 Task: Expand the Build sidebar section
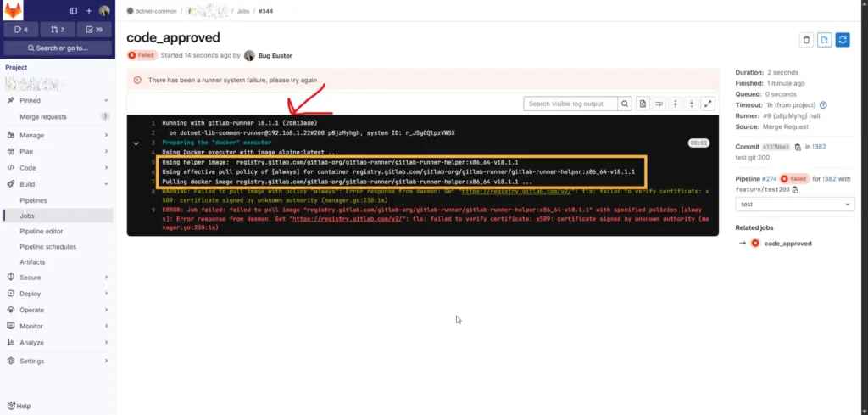click(57, 183)
